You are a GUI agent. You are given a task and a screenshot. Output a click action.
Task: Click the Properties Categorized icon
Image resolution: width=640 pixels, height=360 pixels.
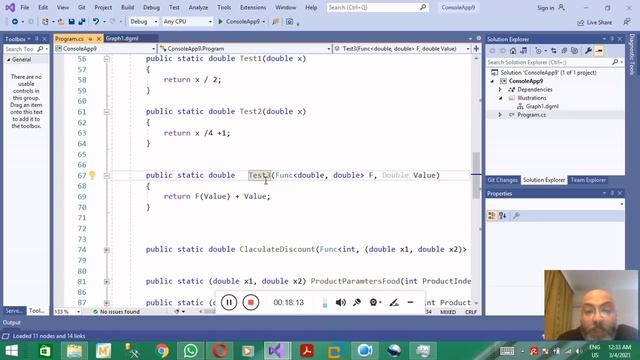(x=492, y=216)
